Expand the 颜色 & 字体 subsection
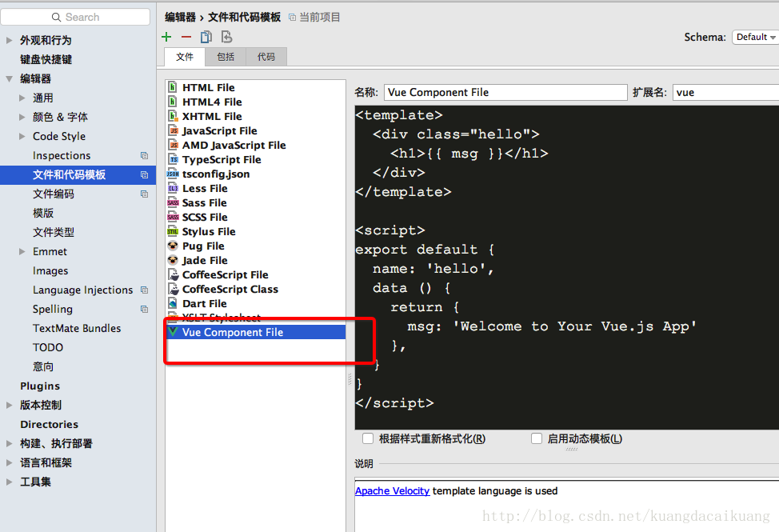Image resolution: width=779 pixels, height=532 pixels. (22, 118)
